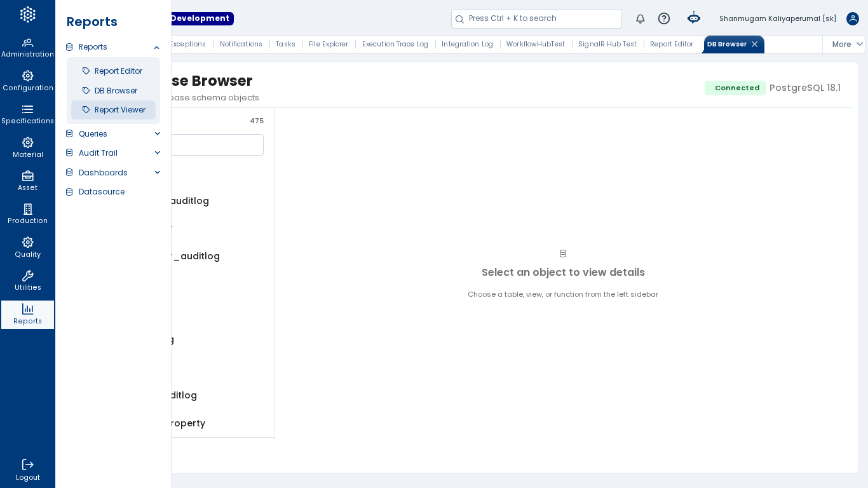This screenshot has height=488, width=868.
Task: Click the application logo icon
Action: pyautogui.click(x=27, y=15)
